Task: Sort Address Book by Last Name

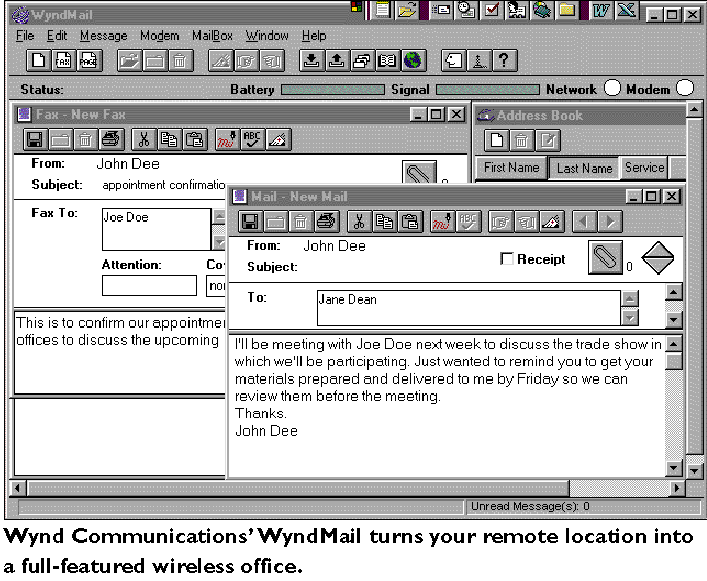Action: (x=584, y=168)
